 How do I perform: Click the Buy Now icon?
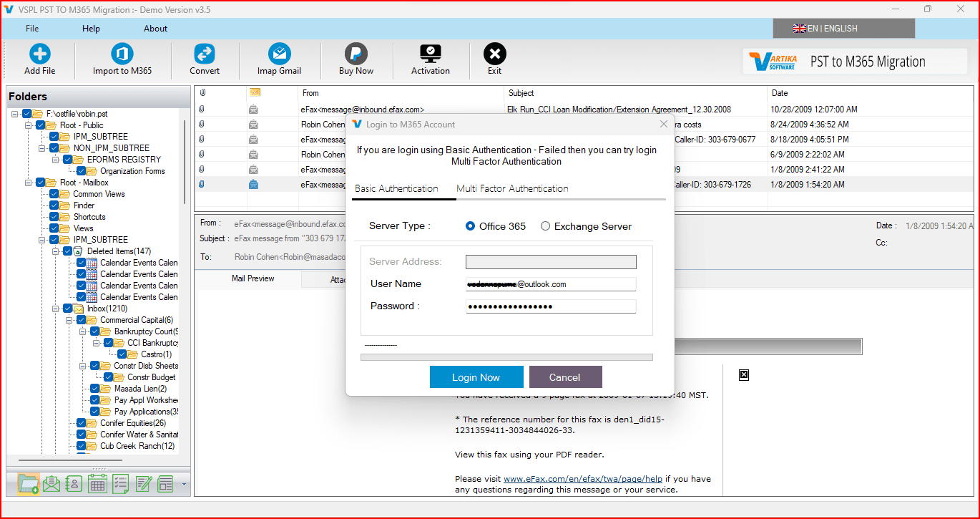(356, 55)
